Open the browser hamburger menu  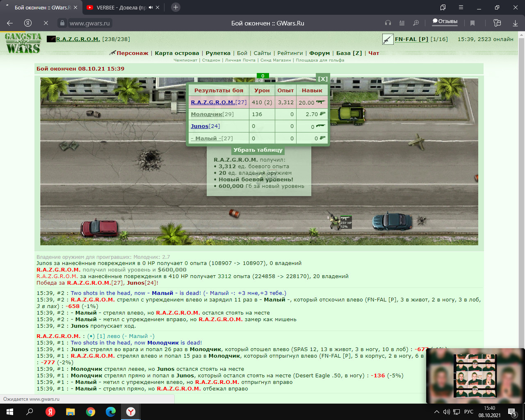pyautogui.click(x=461, y=7)
